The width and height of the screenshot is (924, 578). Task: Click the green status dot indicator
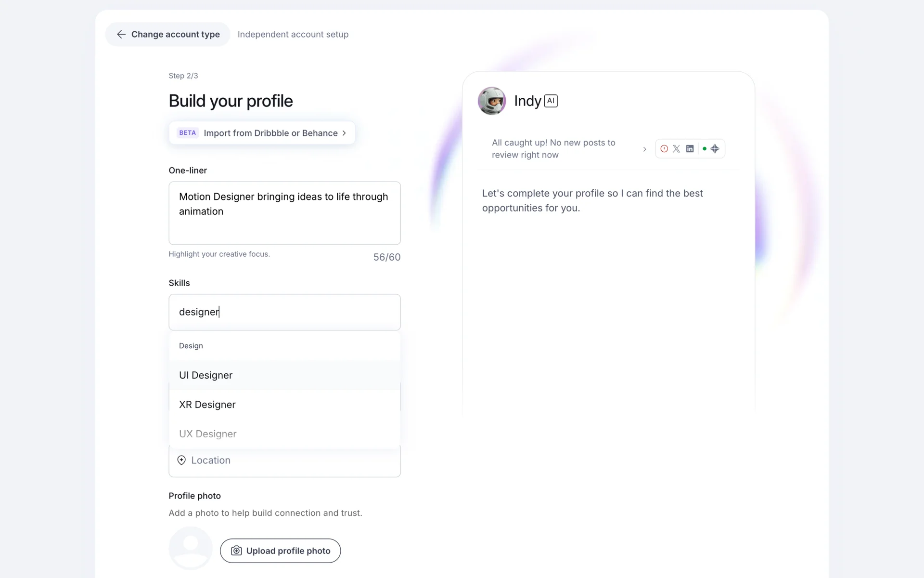tap(705, 149)
